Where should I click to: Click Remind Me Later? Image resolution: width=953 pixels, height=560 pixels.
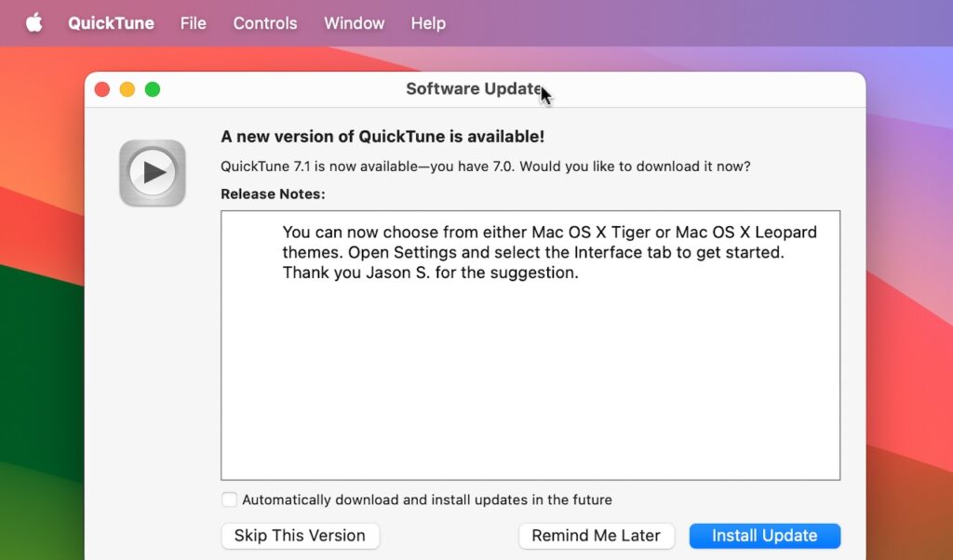pyautogui.click(x=597, y=536)
